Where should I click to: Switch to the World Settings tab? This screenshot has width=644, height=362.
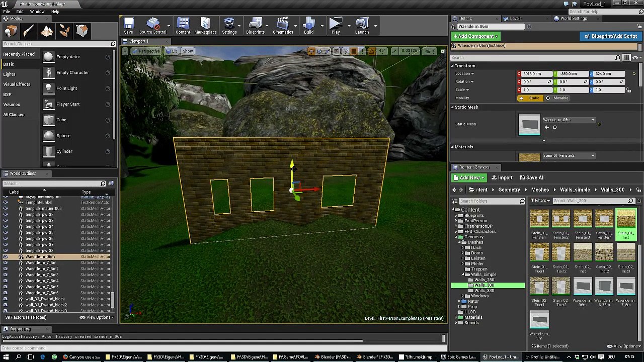(573, 19)
